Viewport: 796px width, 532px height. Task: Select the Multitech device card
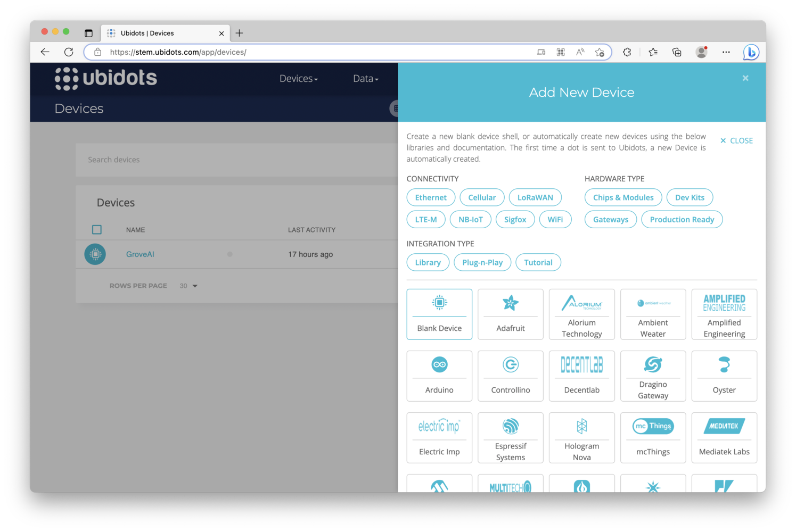[511, 484]
